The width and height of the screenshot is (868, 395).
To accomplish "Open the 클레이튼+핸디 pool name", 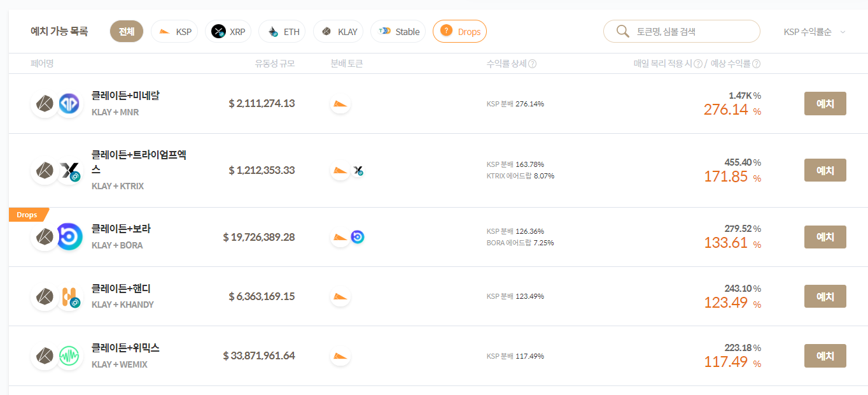I will point(121,289).
